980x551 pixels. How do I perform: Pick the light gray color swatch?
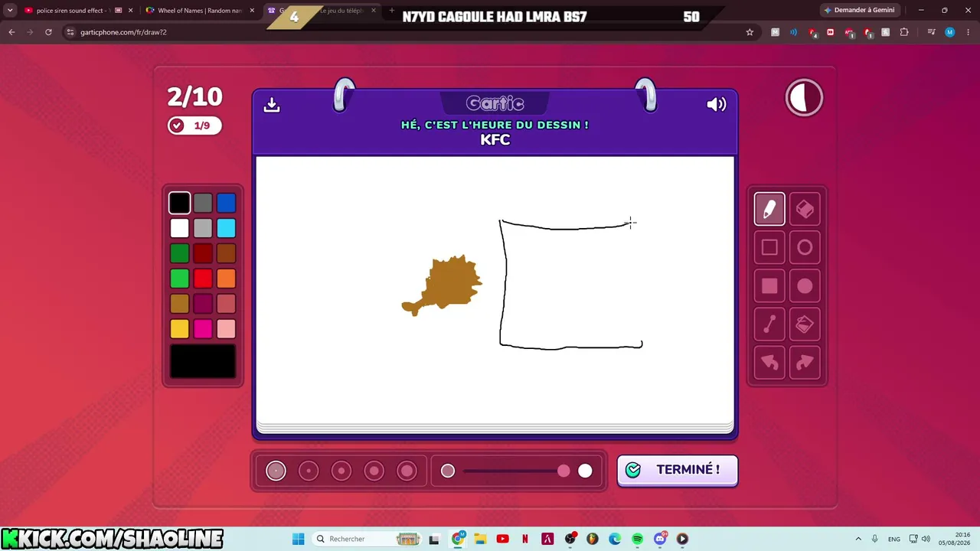203,228
